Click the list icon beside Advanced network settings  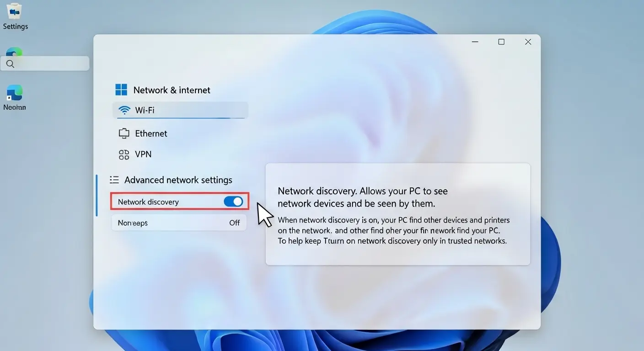(114, 180)
